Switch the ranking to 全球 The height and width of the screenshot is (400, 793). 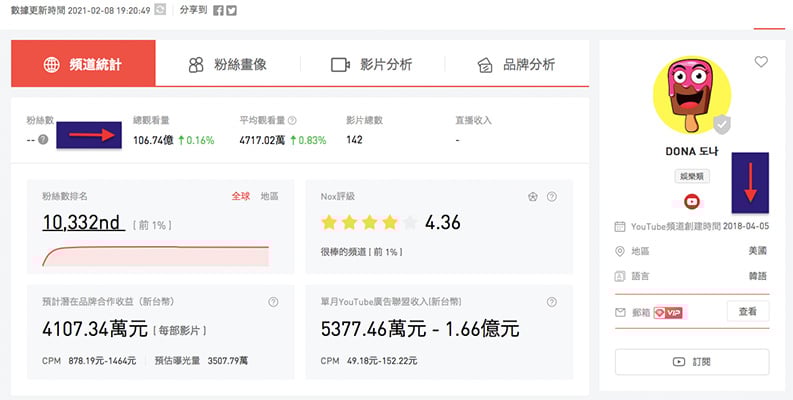[x=241, y=196]
